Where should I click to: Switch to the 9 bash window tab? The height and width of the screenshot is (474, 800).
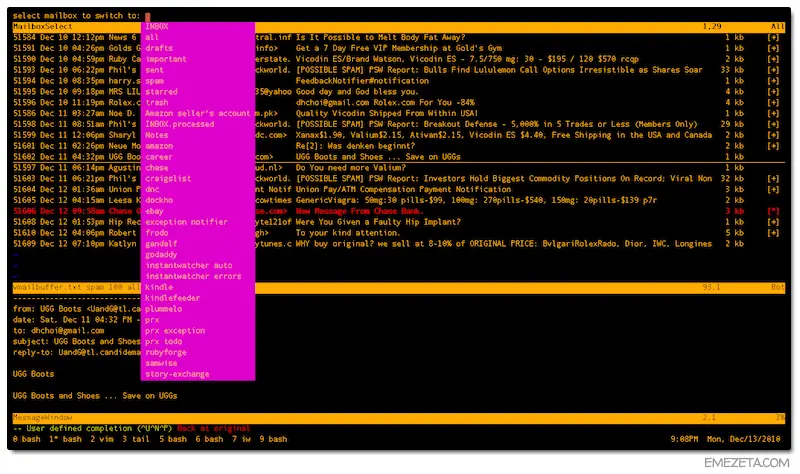pyautogui.click(x=273, y=439)
